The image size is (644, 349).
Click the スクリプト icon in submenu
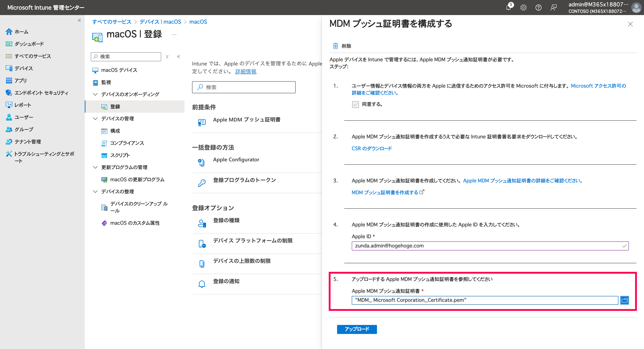[104, 155]
